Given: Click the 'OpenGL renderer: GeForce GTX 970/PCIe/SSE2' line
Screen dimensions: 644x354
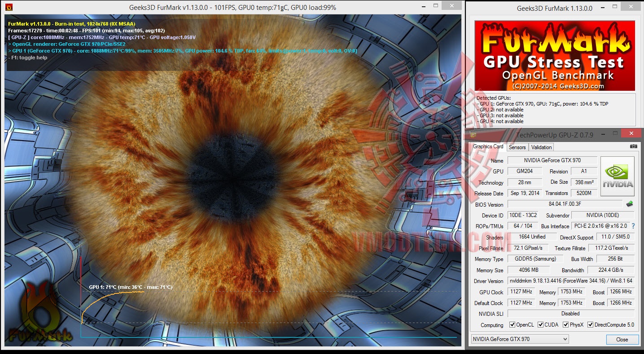Looking at the screenshot, I should click(67, 44).
